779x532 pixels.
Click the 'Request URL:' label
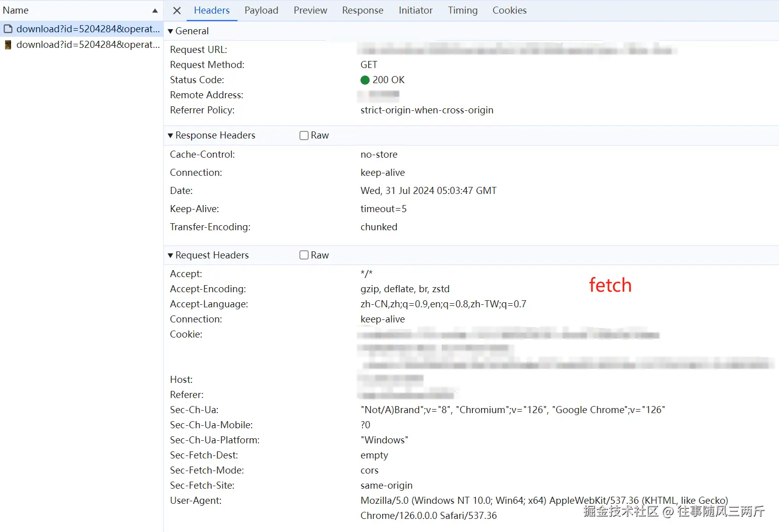tap(199, 49)
